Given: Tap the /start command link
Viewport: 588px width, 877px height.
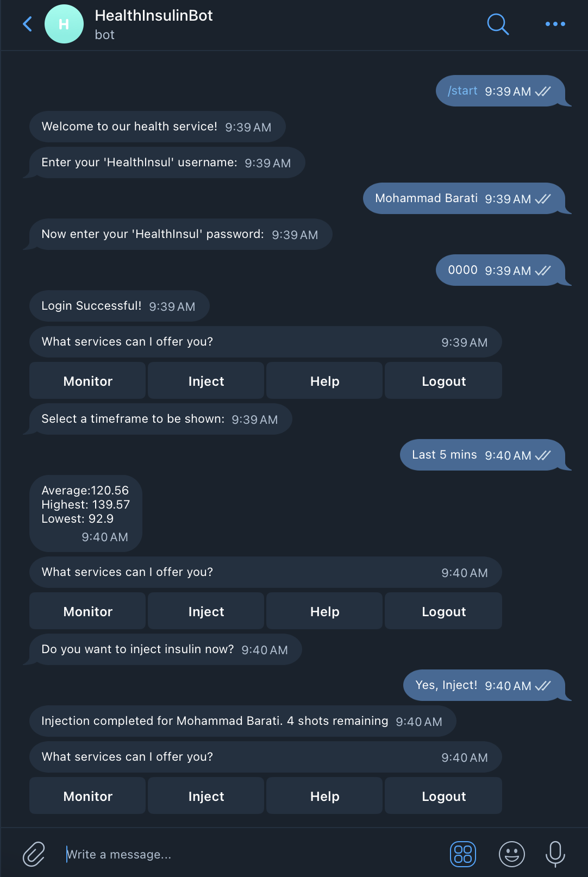Looking at the screenshot, I should 461,91.
